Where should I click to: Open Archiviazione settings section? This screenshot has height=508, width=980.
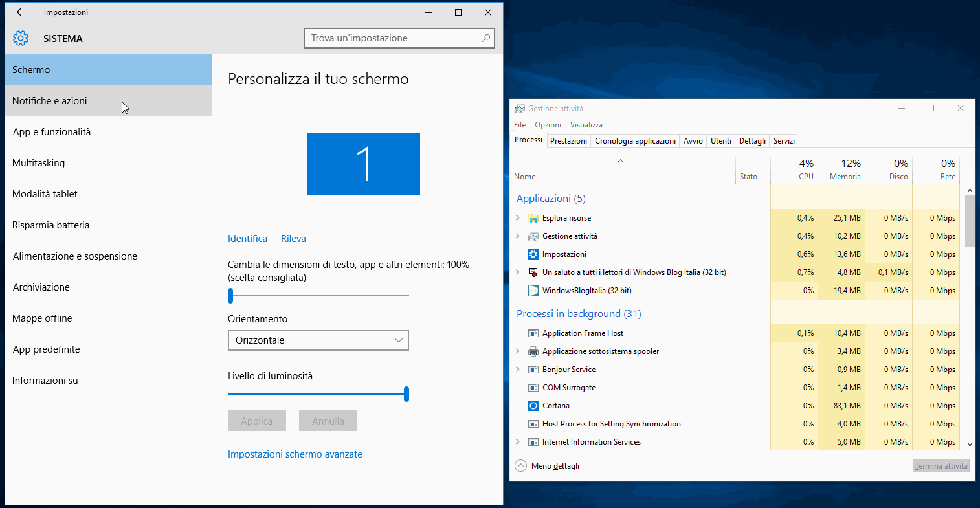point(109,287)
